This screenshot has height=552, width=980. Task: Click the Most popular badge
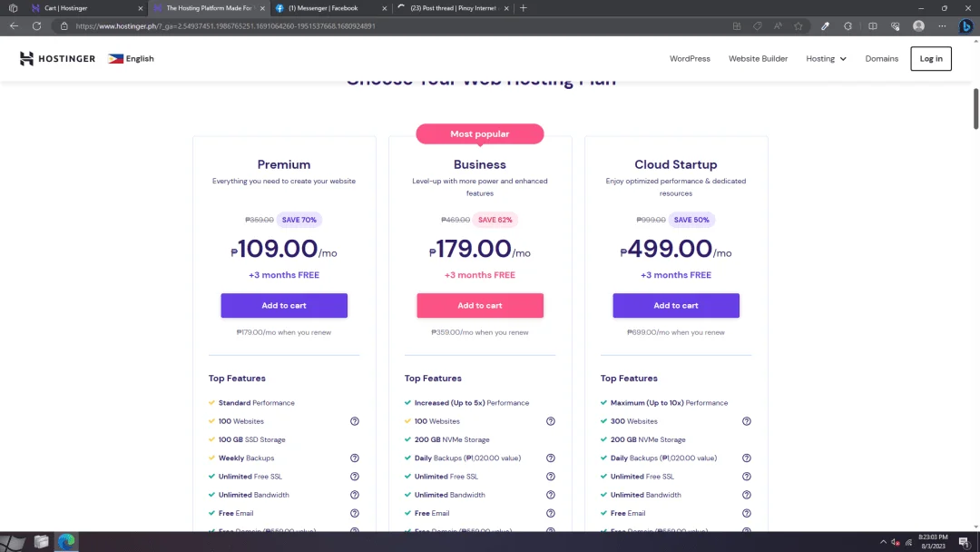[x=479, y=133]
